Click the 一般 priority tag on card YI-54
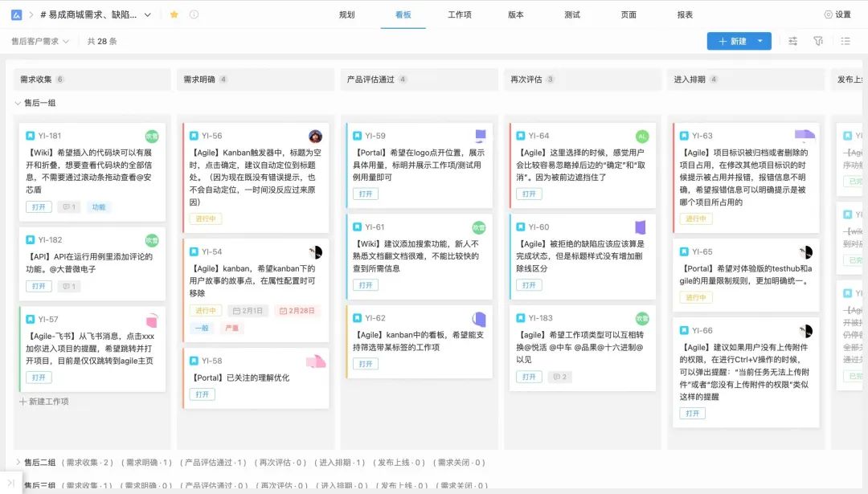The width and height of the screenshot is (868, 494). pyautogui.click(x=202, y=328)
